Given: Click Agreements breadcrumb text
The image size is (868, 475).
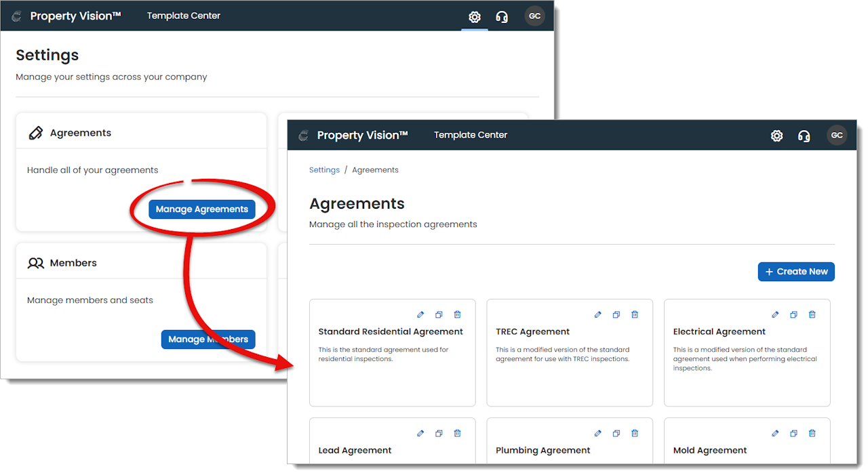Looking at the screenshot, I should coord(376,170).
